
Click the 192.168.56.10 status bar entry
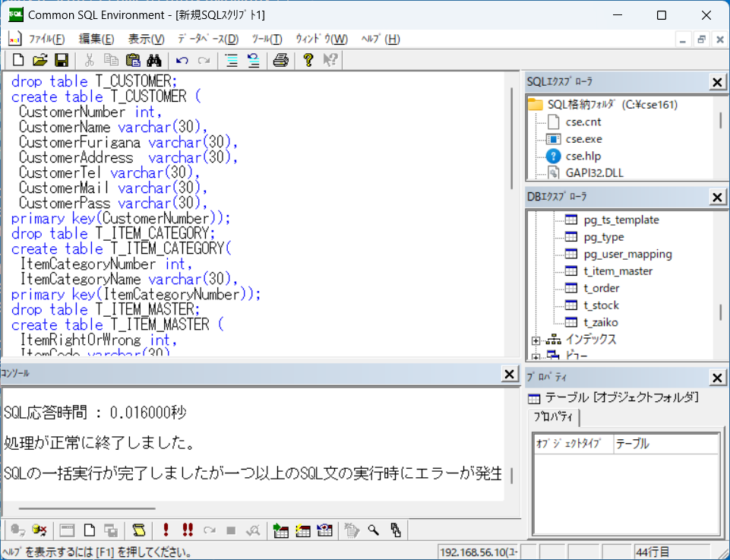coord(479,552)
